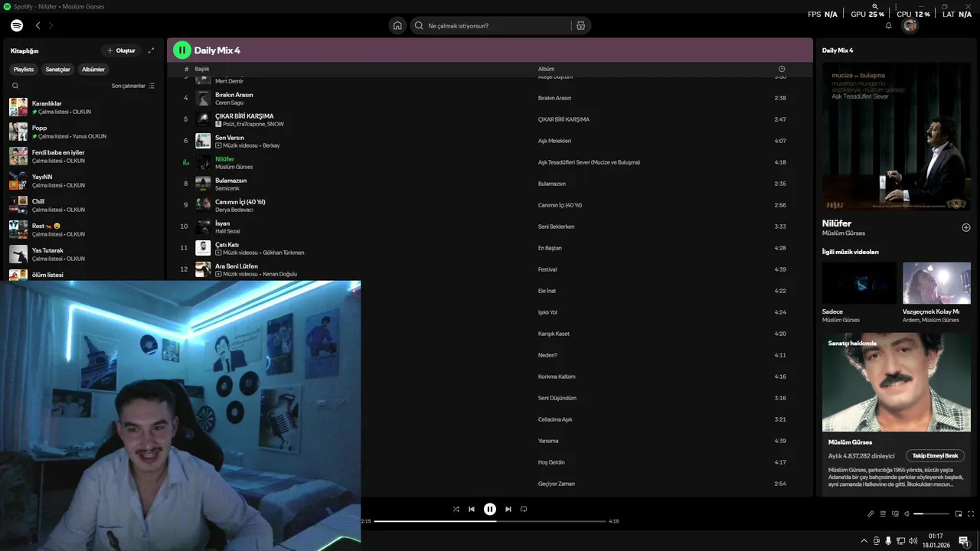Click the library search magnifier icon
This screenshot has height=551, width=980.
[15, 86]
